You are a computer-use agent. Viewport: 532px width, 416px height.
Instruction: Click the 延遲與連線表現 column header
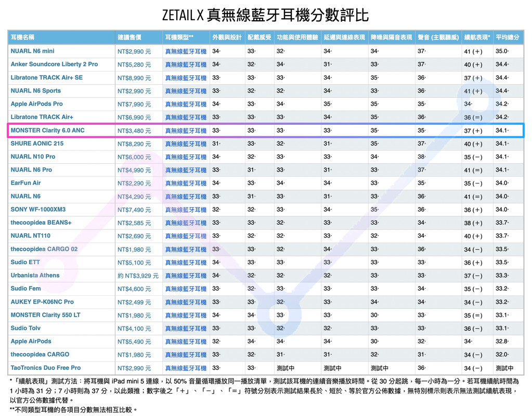pyautogui.click(x=344, y=37)
